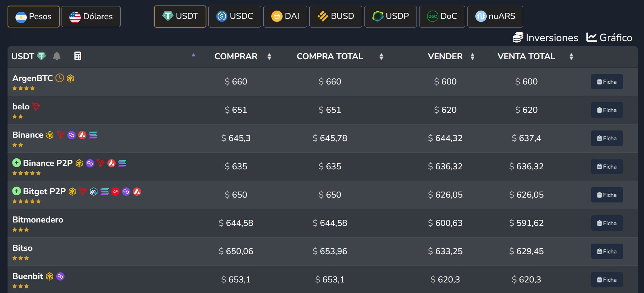Open the Ficha button for Bitso
The image size is (644, 293).
coord(607,252)
